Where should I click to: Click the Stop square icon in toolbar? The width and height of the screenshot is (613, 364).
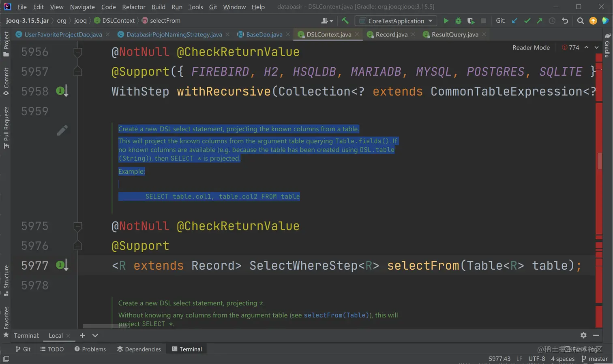pos(483,21)
